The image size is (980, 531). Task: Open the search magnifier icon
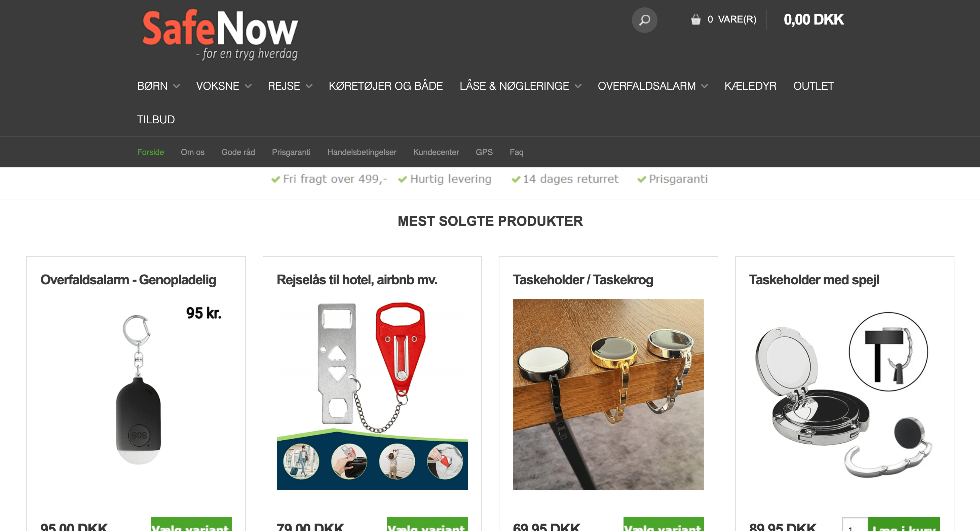pyautogui.click(x=644, y=20)
